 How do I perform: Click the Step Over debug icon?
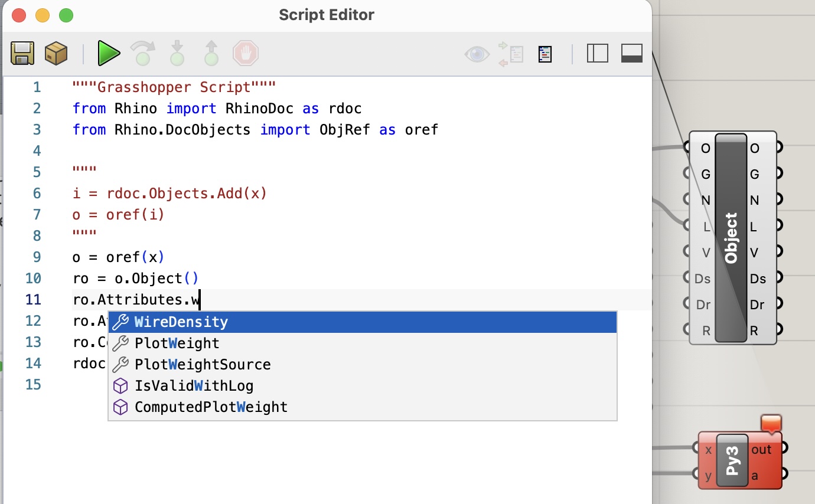142,53
